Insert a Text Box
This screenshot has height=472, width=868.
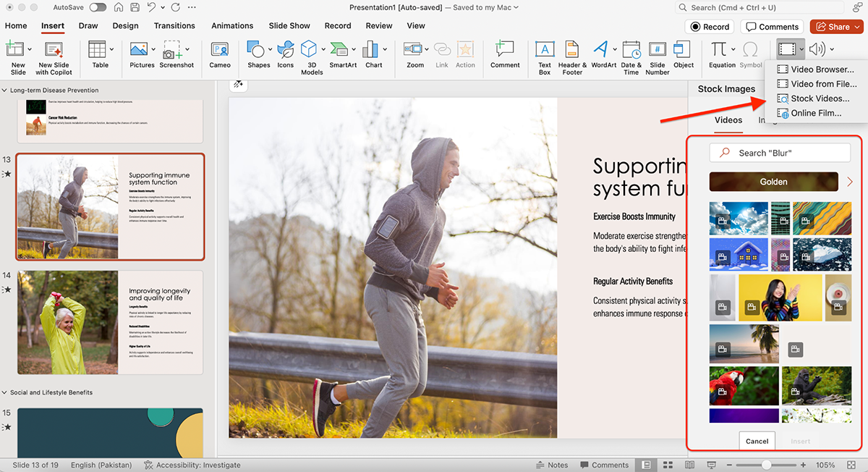pyautogui.click(x=545, y=54)
